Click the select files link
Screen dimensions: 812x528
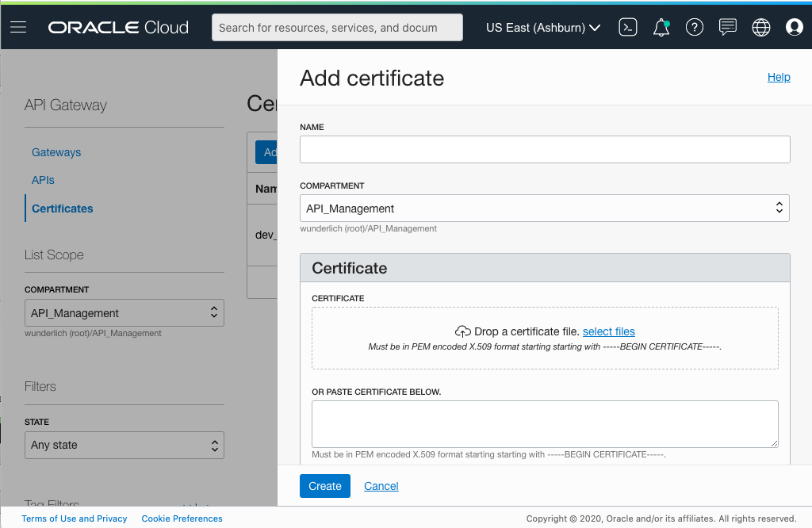click(609, 331)
